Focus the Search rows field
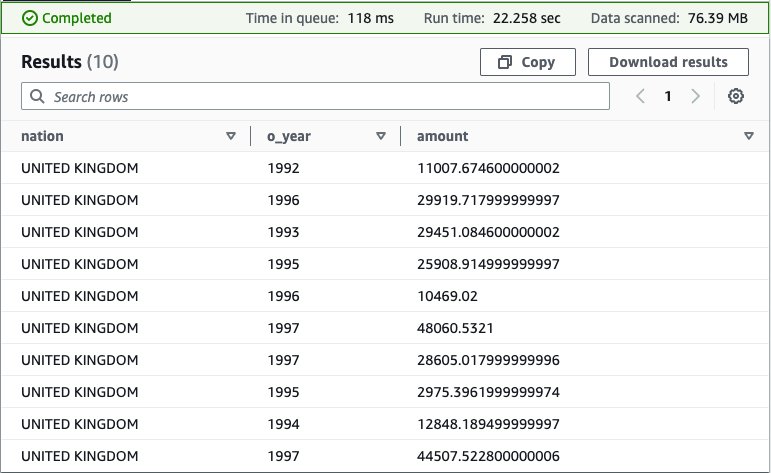The height and width of the screenshot is (473, 771). click(x=315, y=96)
